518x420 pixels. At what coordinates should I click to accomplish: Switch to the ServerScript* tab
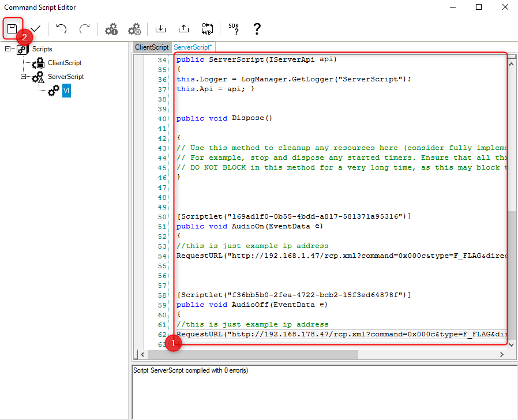193,47
